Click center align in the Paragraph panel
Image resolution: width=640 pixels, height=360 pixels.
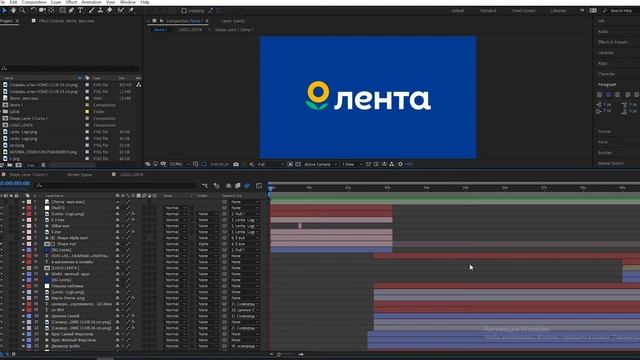click(609, 95)
